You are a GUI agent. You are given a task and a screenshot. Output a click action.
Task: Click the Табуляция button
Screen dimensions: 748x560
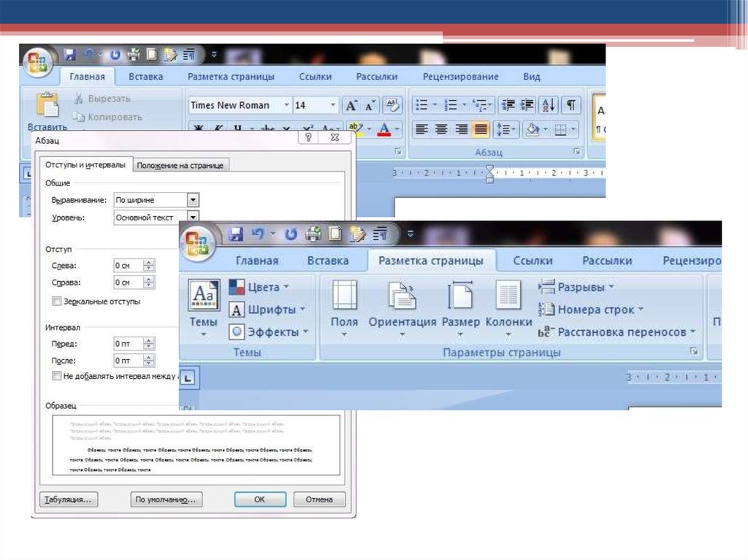[x=68, y=499]
